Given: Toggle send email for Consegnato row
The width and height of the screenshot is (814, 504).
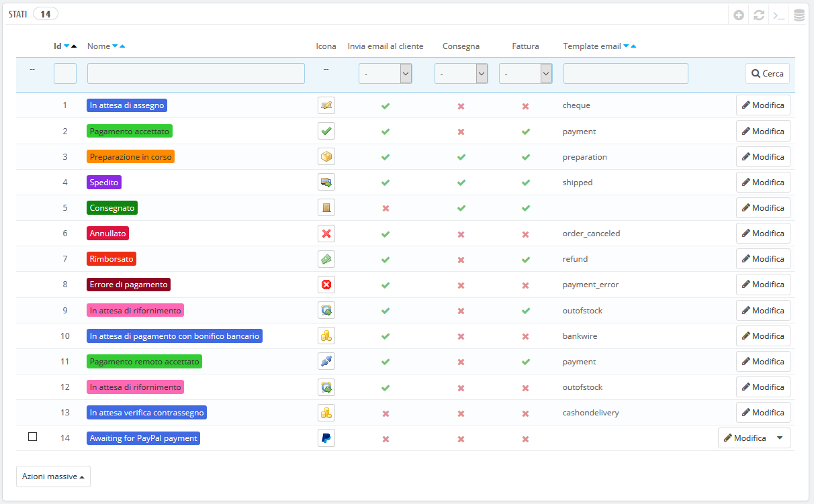Looking at the screenshot, I should coord(386,208).
